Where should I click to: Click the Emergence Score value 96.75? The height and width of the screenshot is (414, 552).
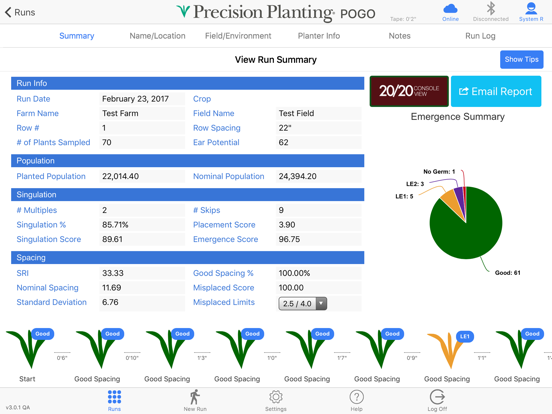319,239
